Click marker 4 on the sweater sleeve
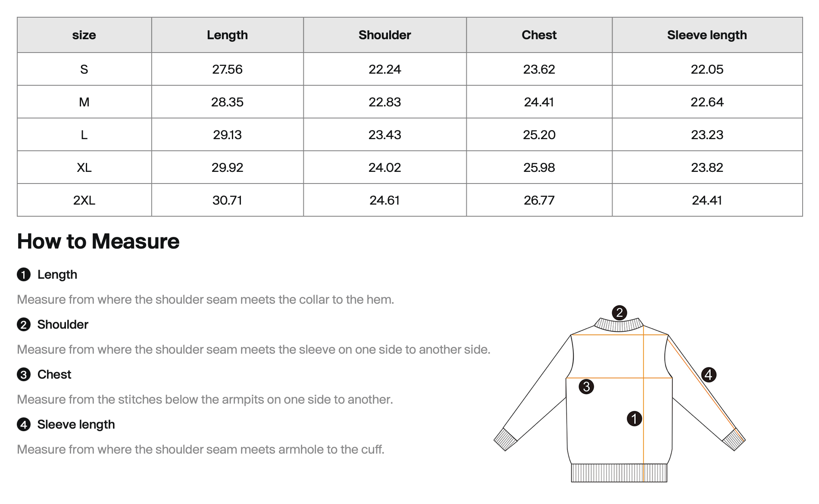This screenshot has width=819, height=504. tap(709, 375)
